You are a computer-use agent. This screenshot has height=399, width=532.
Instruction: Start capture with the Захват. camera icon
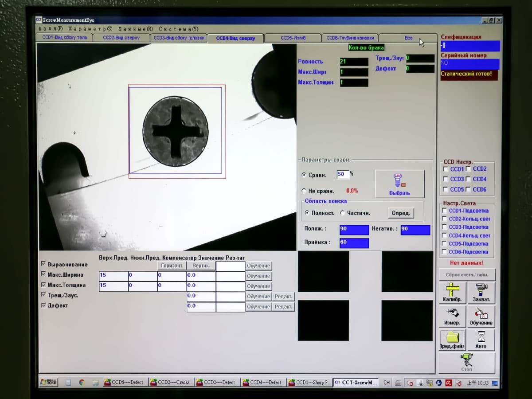point(481,293)
